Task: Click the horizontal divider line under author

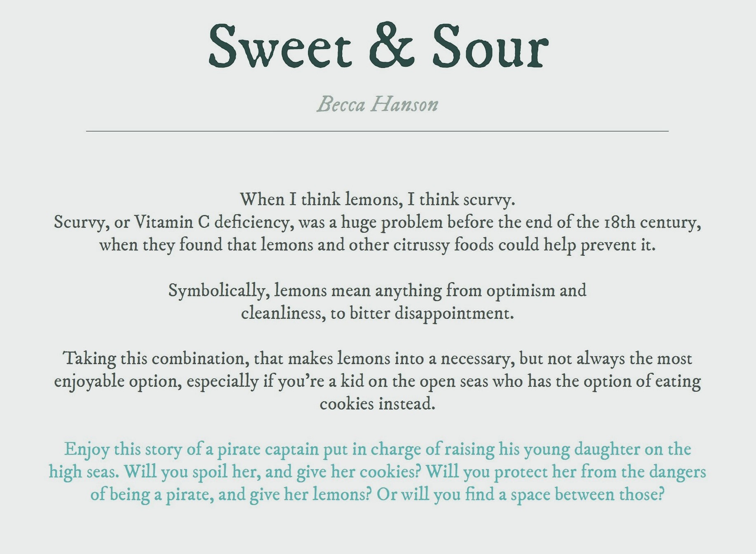Action: (x=377, y=131)
